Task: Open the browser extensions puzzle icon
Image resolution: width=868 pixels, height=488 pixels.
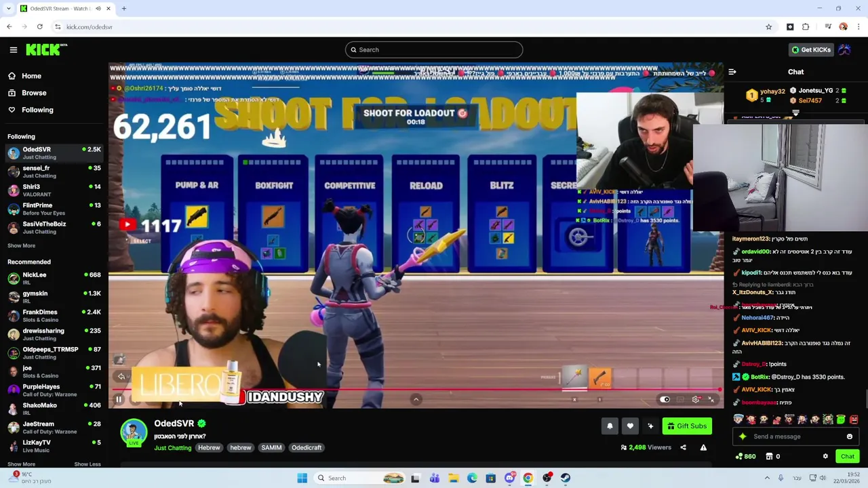Action: point(806,27)
